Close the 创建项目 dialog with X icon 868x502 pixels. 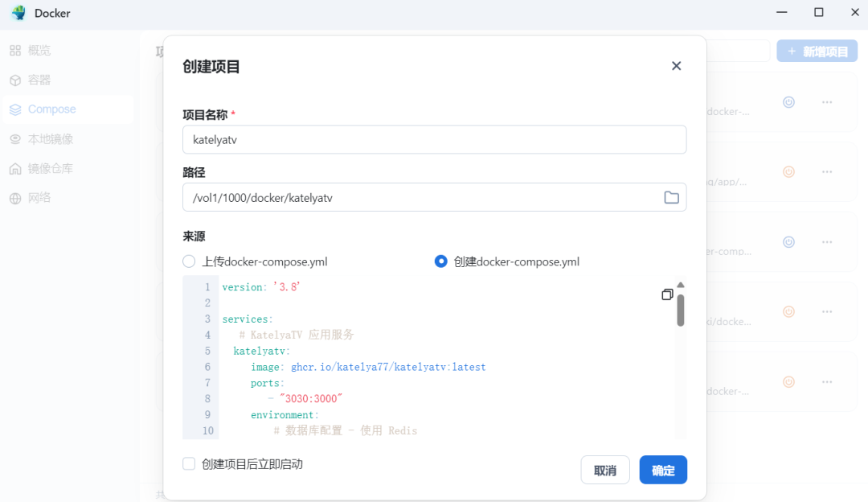coord(676,66)
